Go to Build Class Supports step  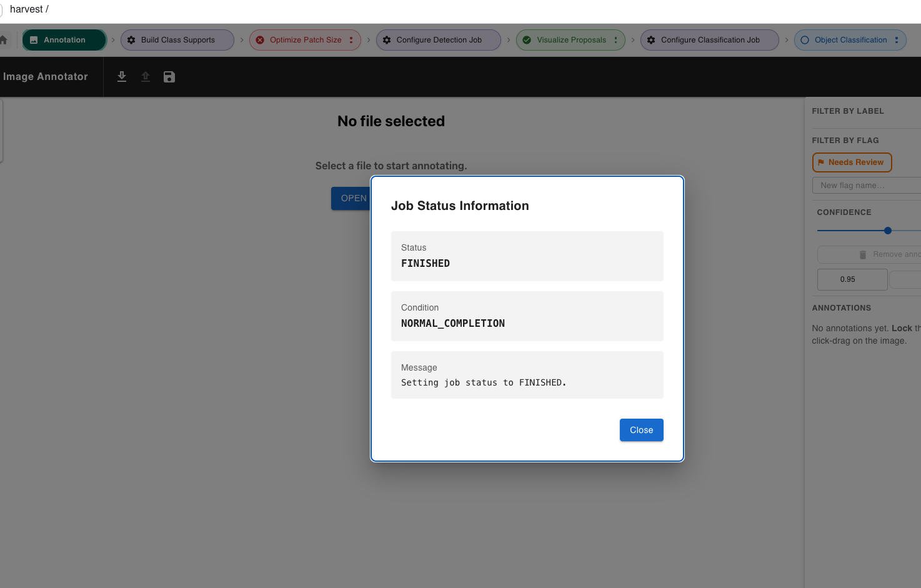tap(177, 40)
